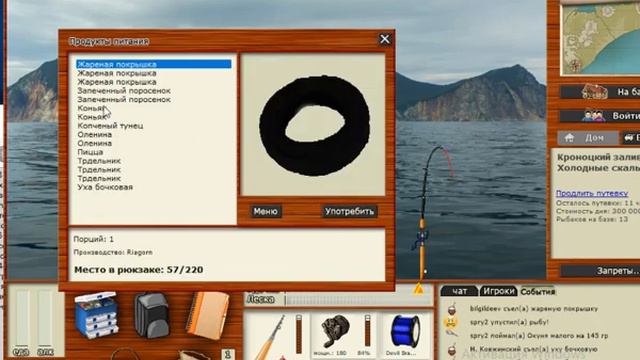
Task: Click the Войти button with people icon
Action: [600, 116]
